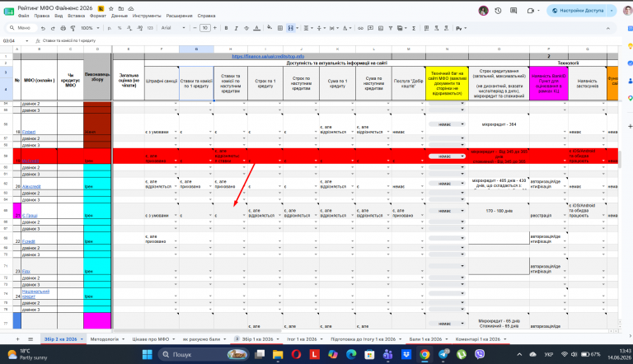This screenshot has width=633, height=364.
Task: Switch to the Методологія sheet tab
Action: (x=105, y=339)
